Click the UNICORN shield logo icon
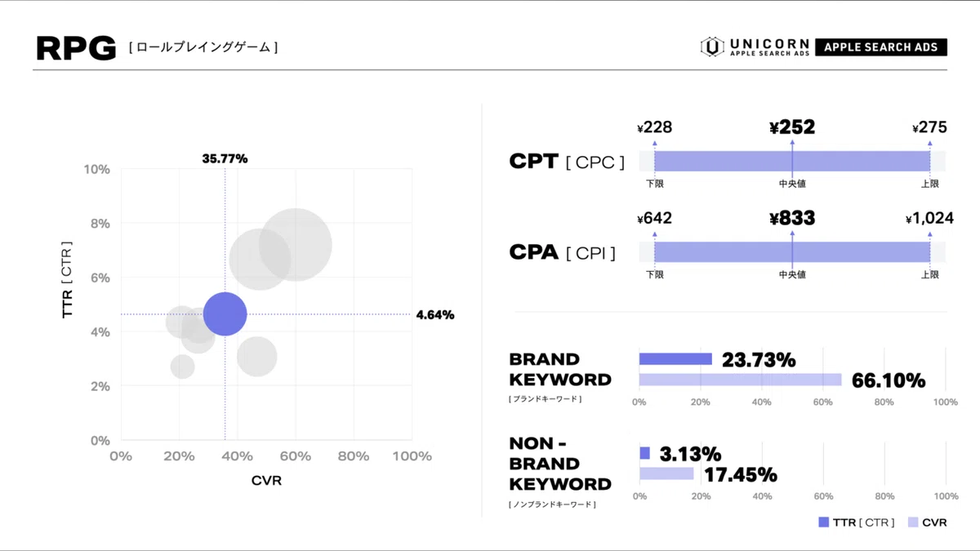Screen dimensions: 980x551 (712, 47)
